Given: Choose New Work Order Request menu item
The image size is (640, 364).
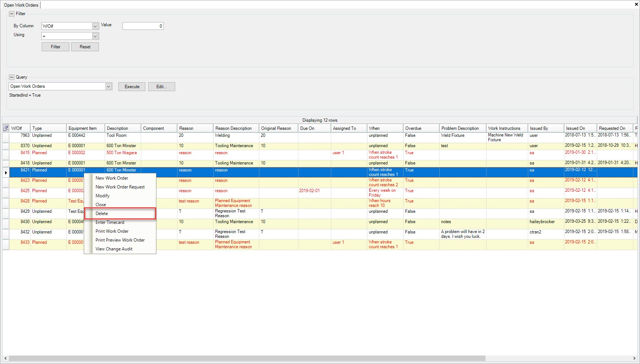Looking at the screenshot, I should pos(120,187).
